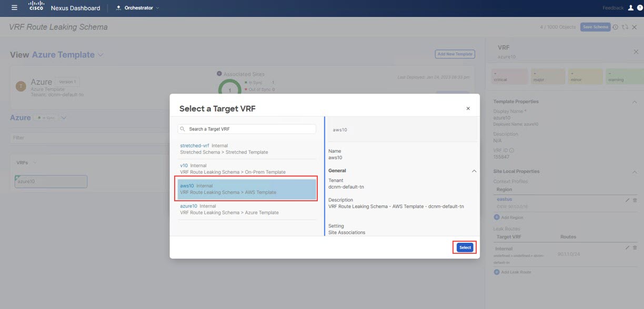
Task: Open the Orchestrator service switcher dropdown
Action: coord(137,8)
